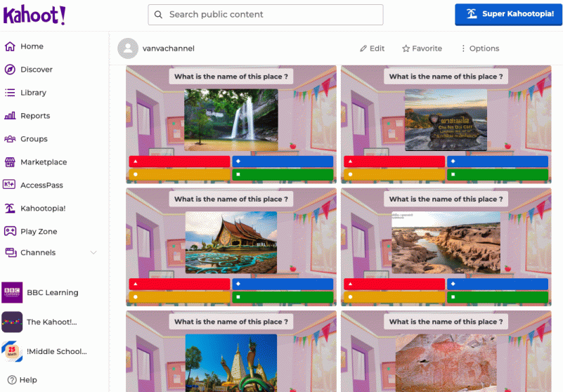Click the Super Kahootopia! button
Viewport: 563px width, 392px height.
point(509,14)
